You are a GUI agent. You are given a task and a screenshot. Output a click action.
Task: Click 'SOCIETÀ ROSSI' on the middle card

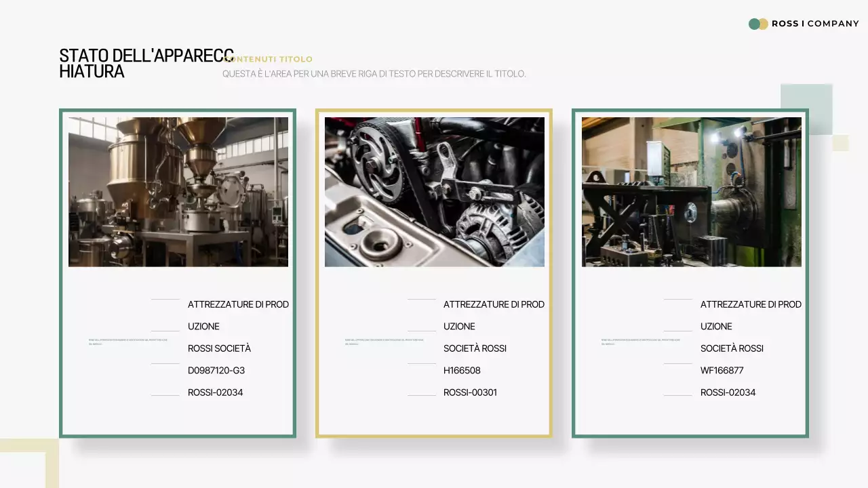[475, 348]
